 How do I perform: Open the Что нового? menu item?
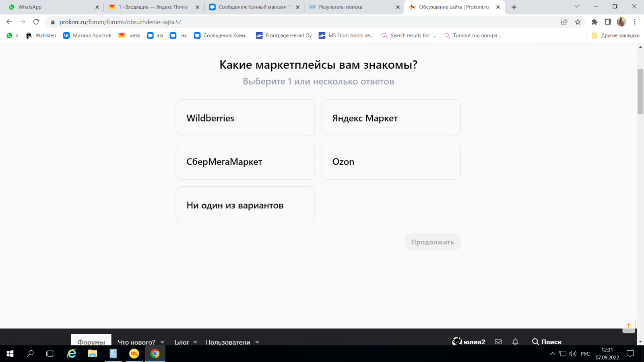point(136,342)
